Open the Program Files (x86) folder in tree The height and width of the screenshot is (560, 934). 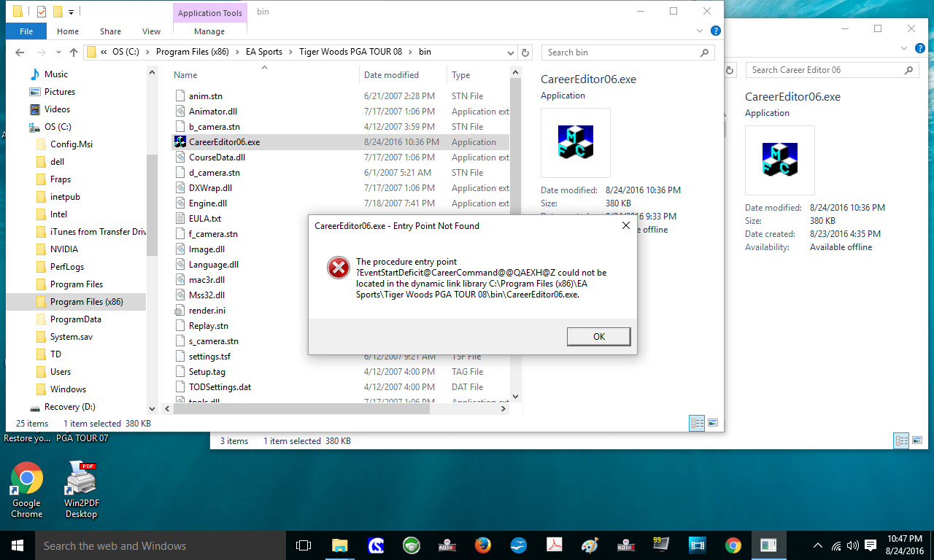[x=87, y=302]
